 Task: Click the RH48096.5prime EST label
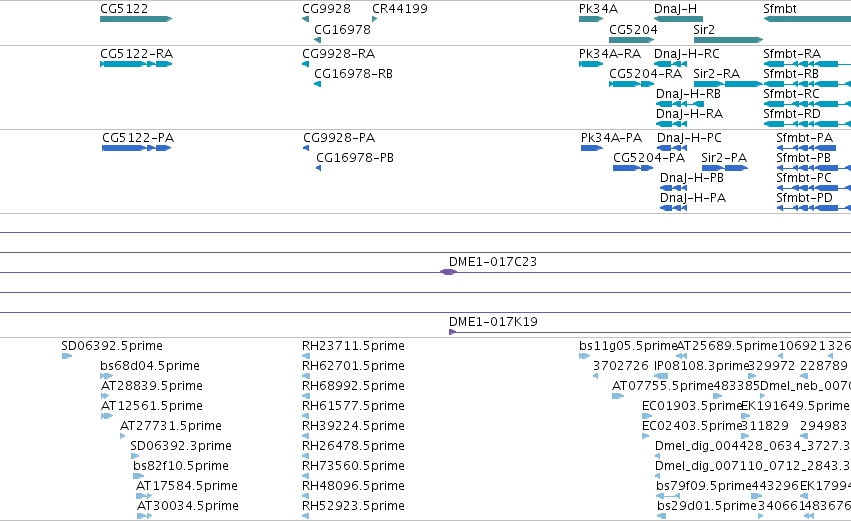(353, 486)
